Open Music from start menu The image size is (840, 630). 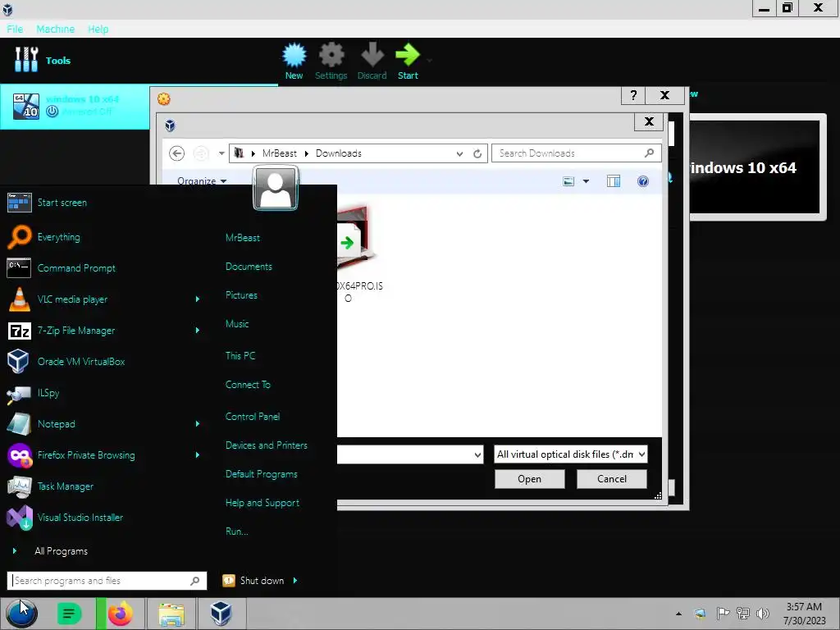pos(237,323)
